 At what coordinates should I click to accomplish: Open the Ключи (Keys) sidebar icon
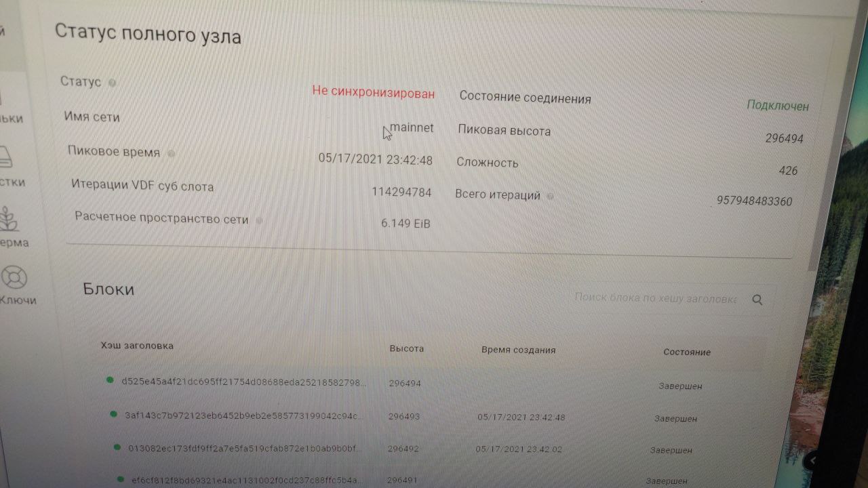[13, 279]
